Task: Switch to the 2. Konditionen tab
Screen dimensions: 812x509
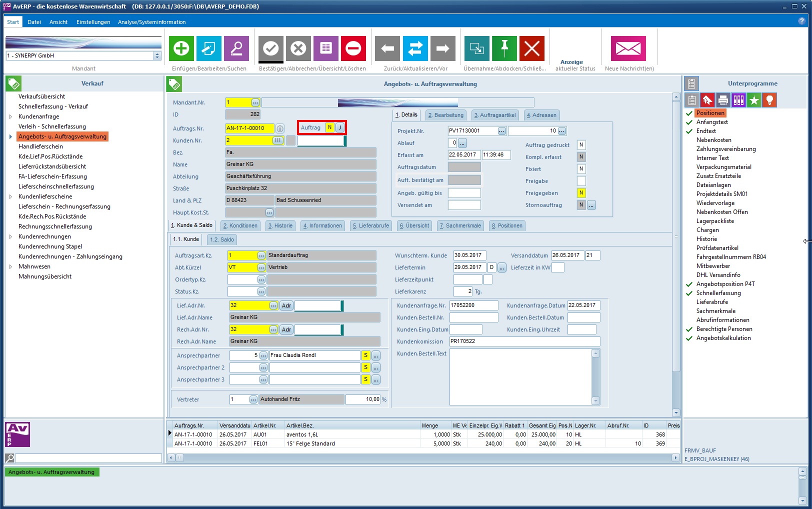Action: tap(240, 225)
